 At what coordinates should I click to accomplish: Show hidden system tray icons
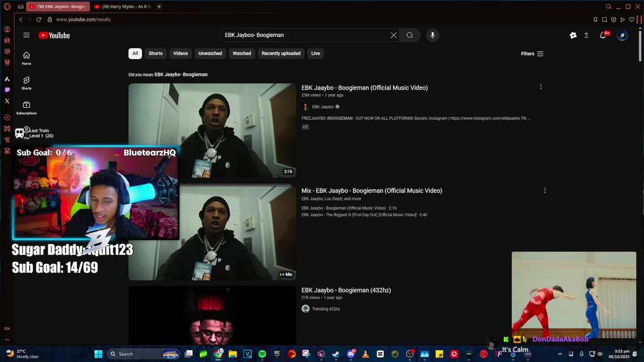[560, 354]
